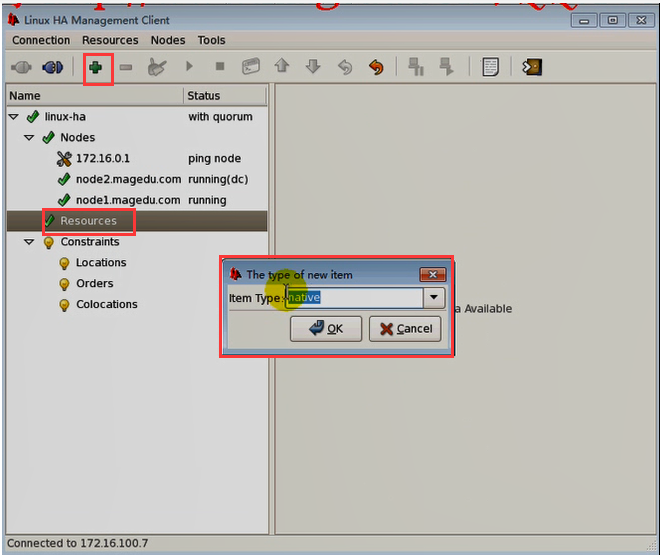Viewport: 660px width, 555px height.
Task: Open the Item Type dropdown arrow
Action: (434, 297)
